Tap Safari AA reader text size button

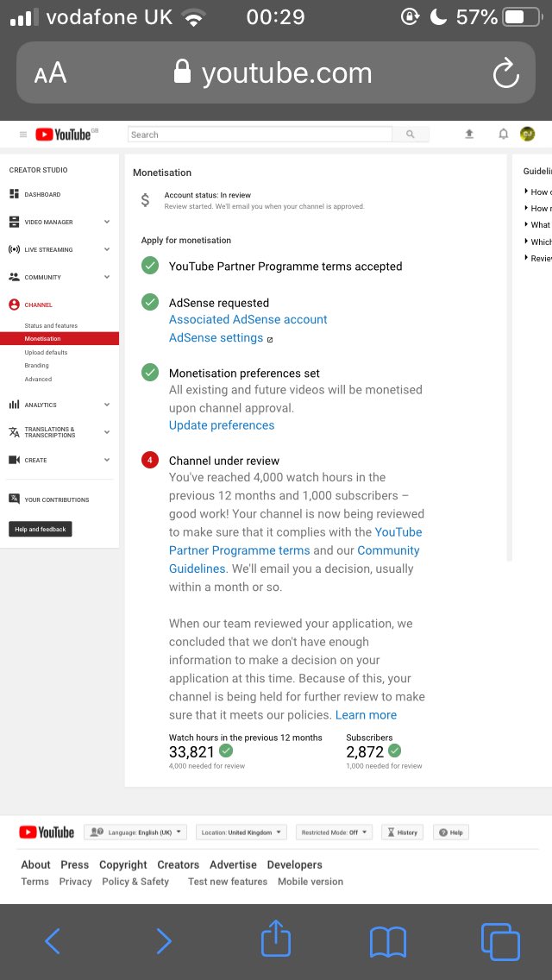coord(51,73)
